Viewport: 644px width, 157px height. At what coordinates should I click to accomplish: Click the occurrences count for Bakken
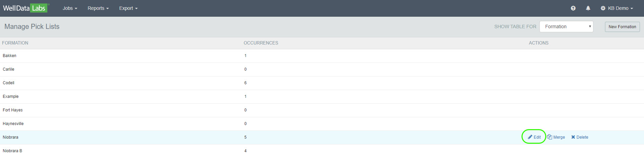[245, 56]
